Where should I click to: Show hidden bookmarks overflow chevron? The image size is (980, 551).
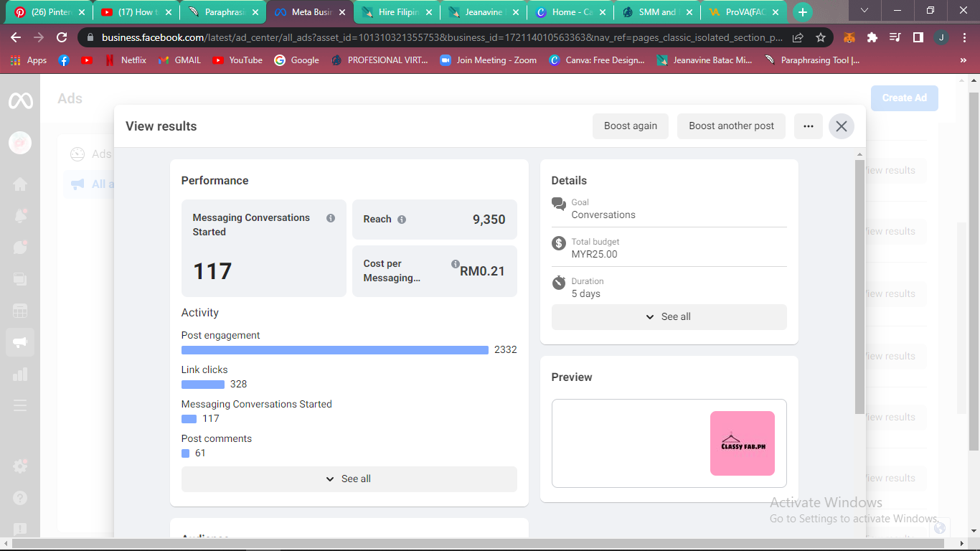(x=963, y=60)
